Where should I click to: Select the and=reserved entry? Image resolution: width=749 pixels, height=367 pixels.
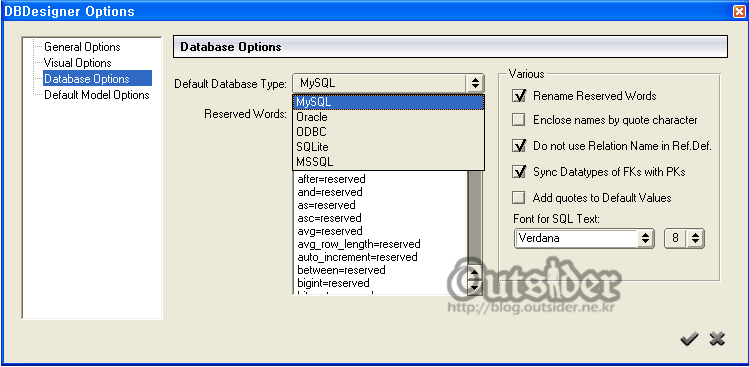[x=330, y=192]
